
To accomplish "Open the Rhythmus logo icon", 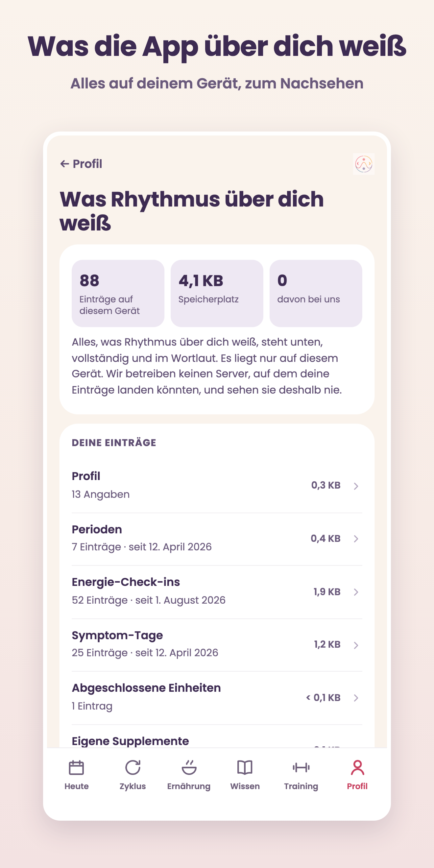I will click(364, 164).
